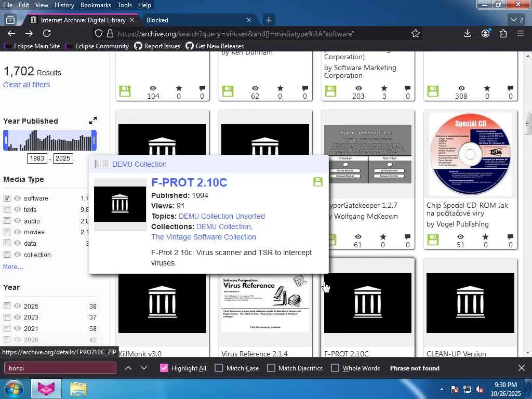Image resolution: width=532 pixels, height=399 pixels.
Task: Close the Blocked tab
Action: point(249,20)
